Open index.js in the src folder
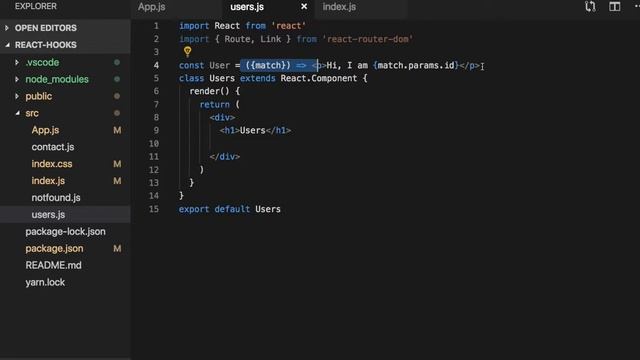 [x=48, y=181]
